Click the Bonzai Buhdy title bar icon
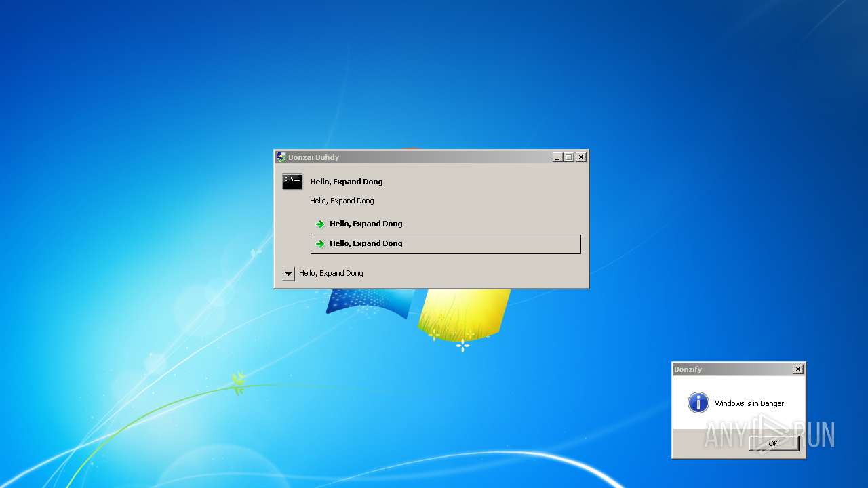Screen dimensions: 868x488 pos(281,157)
